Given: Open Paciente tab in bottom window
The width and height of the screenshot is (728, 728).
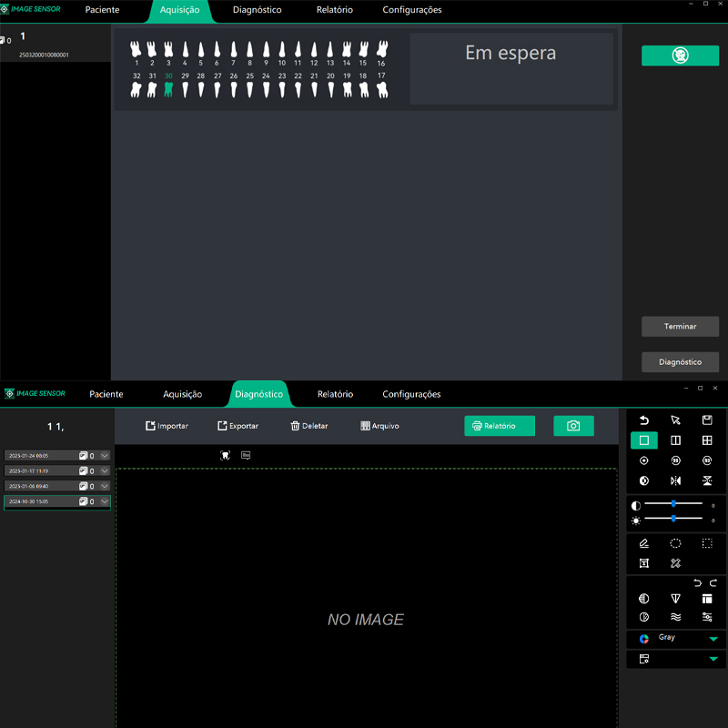Looking at the screenshot, I should (x=106, y=394).
